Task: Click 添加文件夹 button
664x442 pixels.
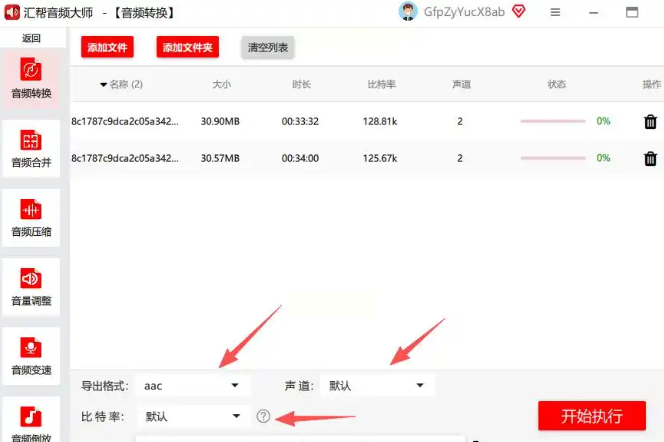Action: coord(187,47)
